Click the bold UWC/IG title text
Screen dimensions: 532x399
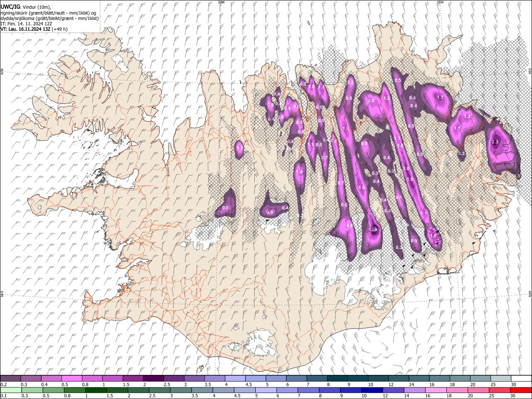pos(10,7)
